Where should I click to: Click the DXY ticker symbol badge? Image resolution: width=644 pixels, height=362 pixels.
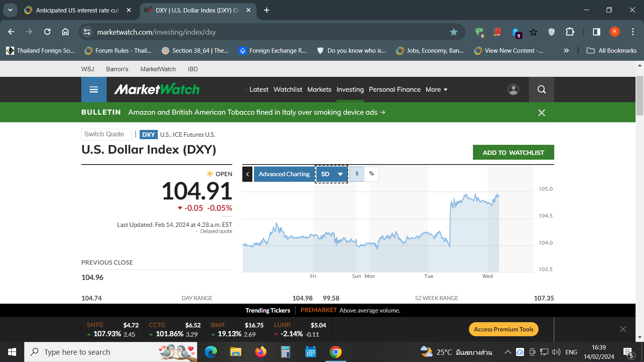pos(149,134)
